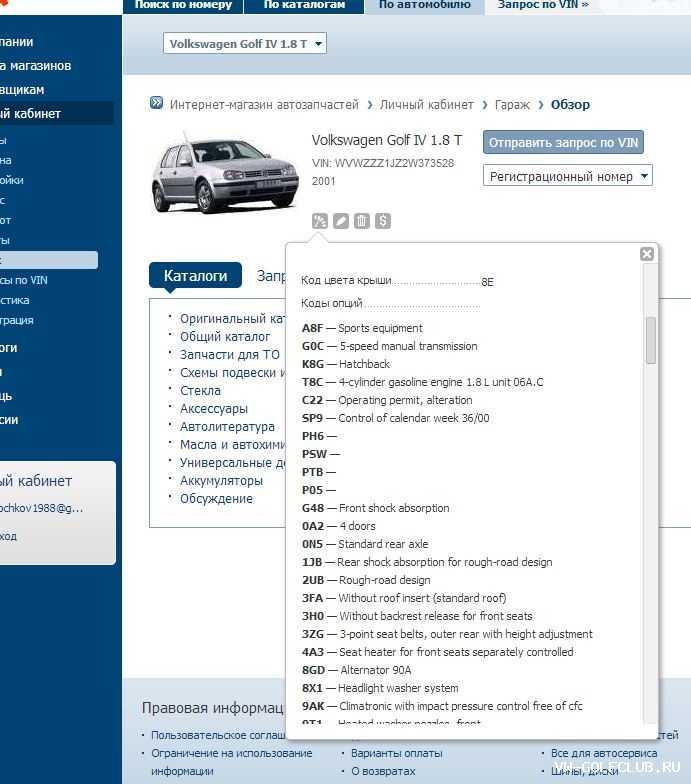Click the edit pencil icon under the car
The width and height of the screenshot is (691, 784).
(x=340, y=220)
